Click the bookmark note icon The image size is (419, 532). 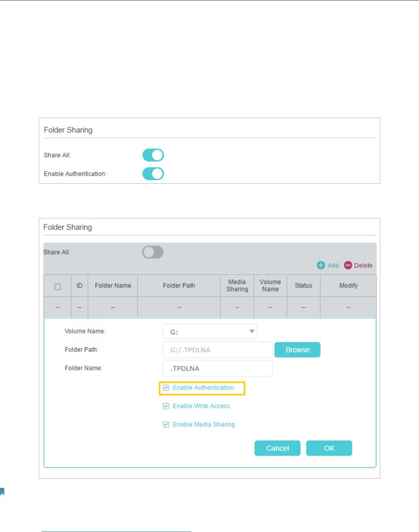pyautogui.click(x=2, y=491)
